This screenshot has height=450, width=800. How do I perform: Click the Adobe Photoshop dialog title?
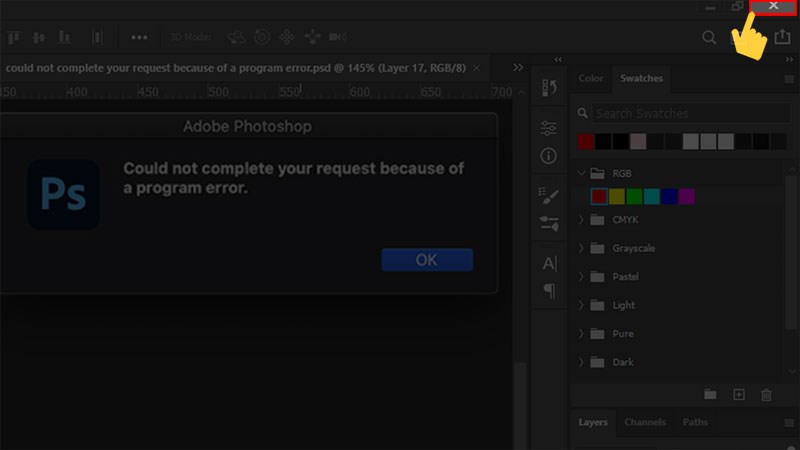point(247,126)
